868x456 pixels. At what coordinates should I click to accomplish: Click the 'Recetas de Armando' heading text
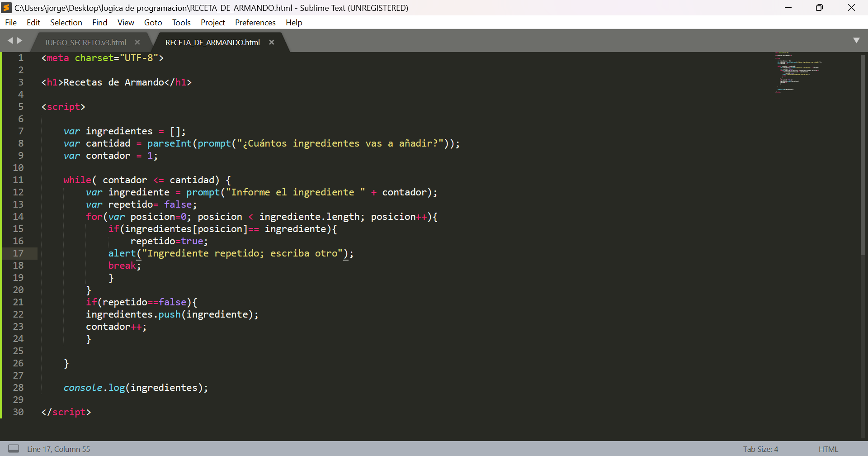tap(114, 82)
